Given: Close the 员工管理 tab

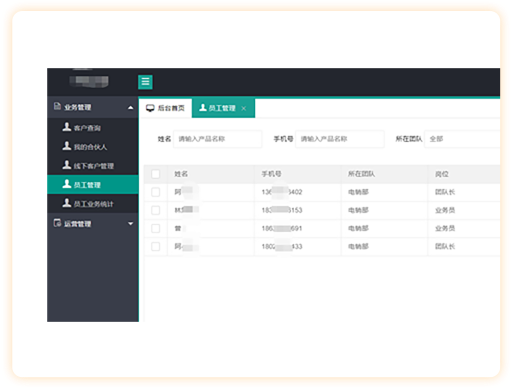Looking at the screenshot, I should (x=244, y=108).
